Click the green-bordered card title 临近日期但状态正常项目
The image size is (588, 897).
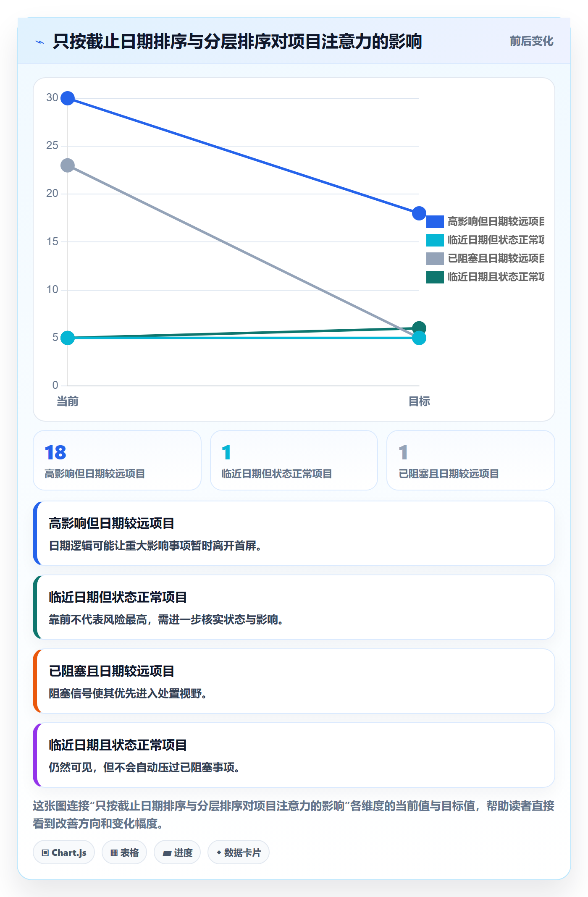coord(118,598)
